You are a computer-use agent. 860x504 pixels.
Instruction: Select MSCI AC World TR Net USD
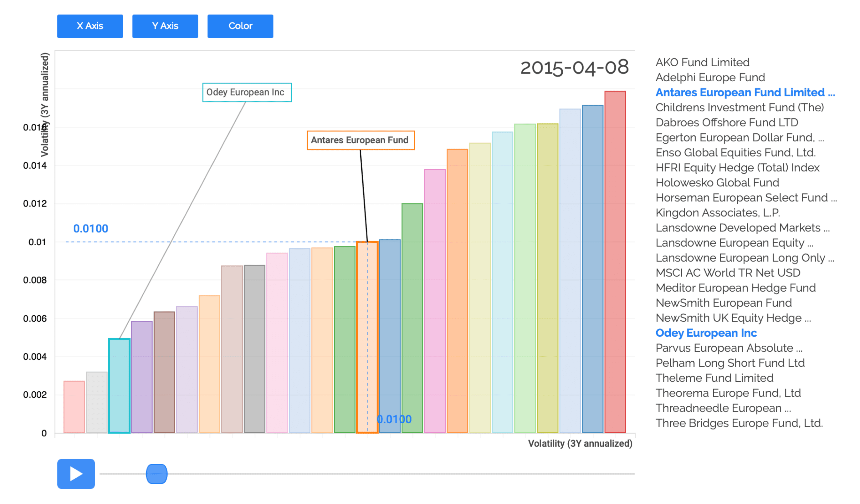tap(728, 272)
